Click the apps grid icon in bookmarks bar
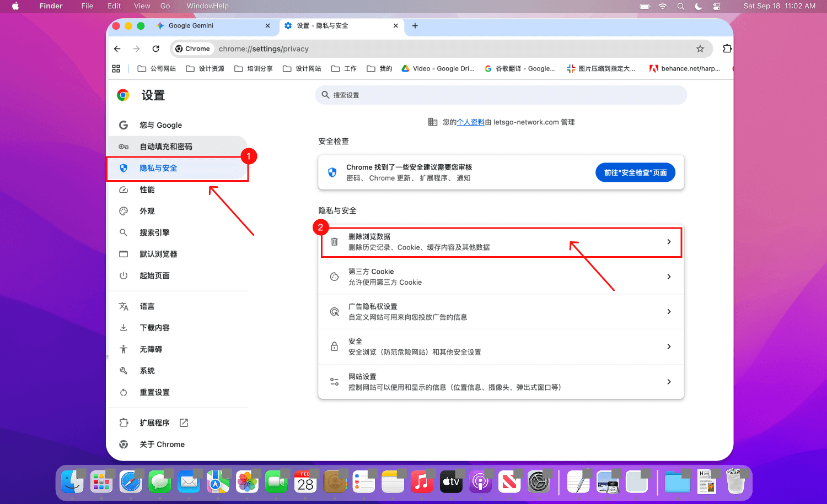This screenshot has width=827, height=504. 116,69
